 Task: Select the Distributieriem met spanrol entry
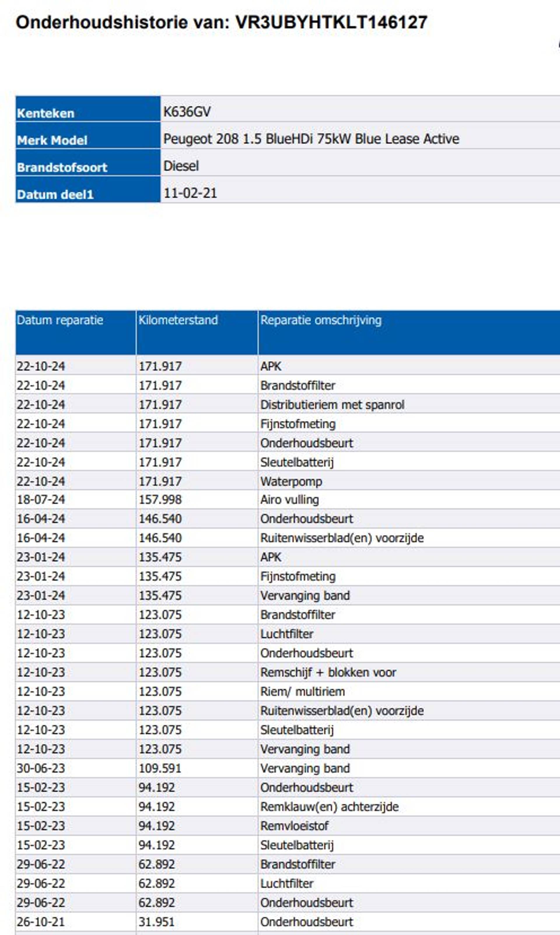pyautogui.click(x=332, y=405)
